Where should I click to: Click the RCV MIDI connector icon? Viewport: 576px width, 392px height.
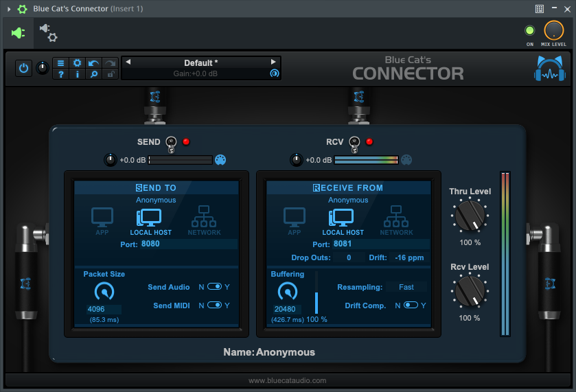406,160
